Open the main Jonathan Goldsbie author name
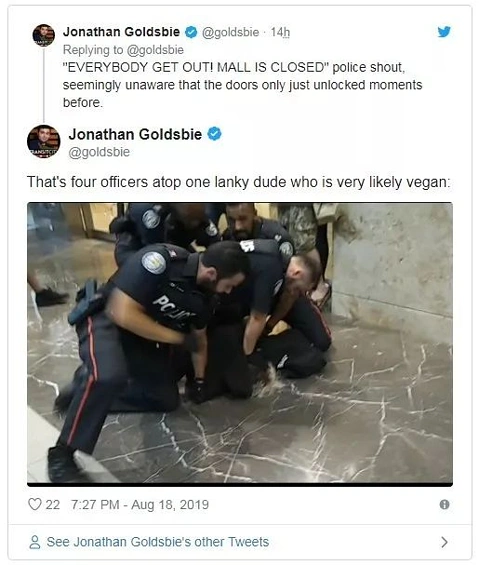The height and width of the screenshot is (565, 479). pos(135,134)
